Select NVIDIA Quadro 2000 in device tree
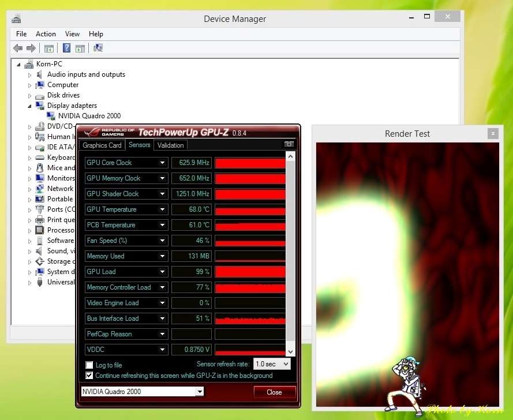The width and height of the screenshot is (513, 420). point(89,116)
